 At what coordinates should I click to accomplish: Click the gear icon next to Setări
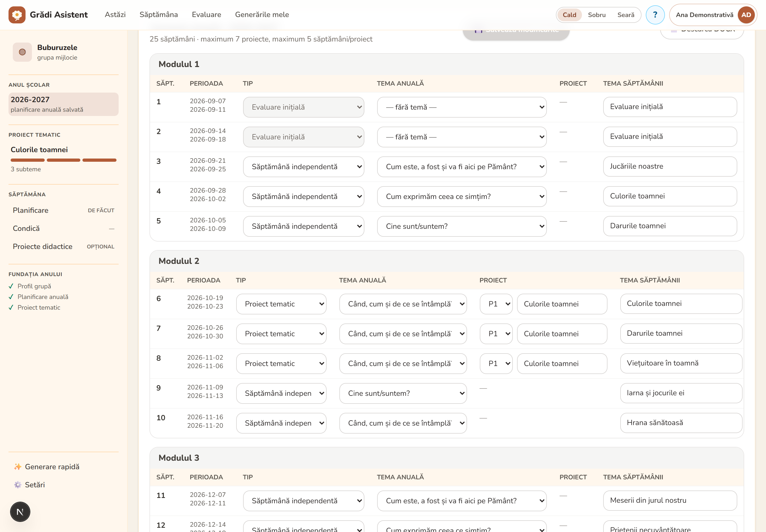18,485
